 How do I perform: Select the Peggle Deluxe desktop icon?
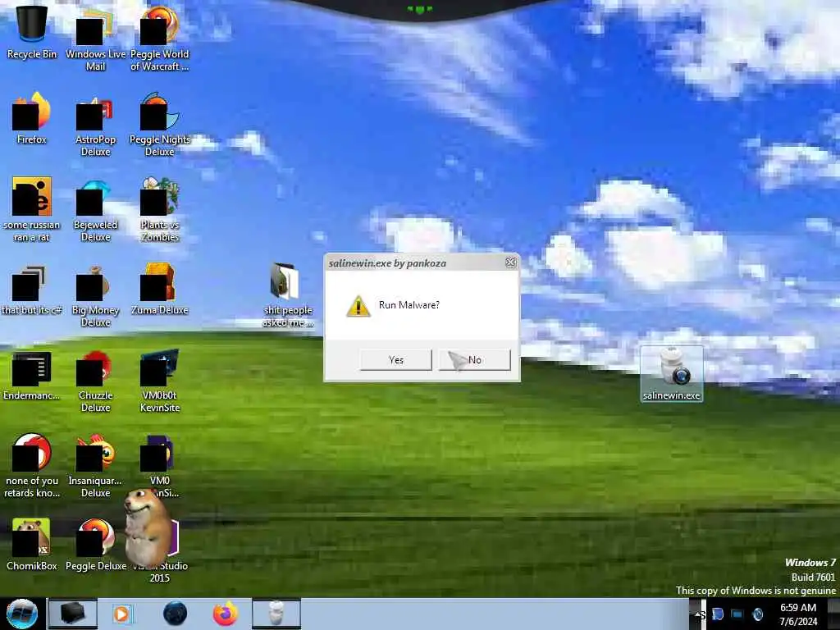point(95,546)
